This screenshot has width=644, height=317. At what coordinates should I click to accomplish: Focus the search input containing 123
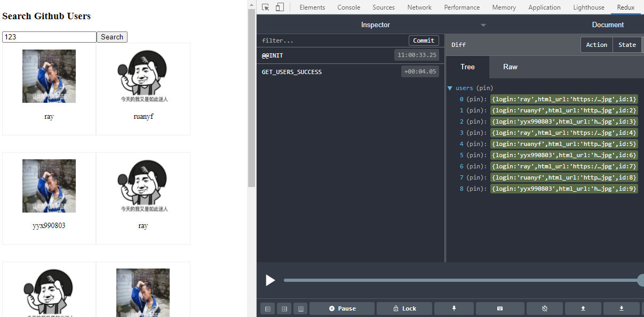click(x=49, y=37)
